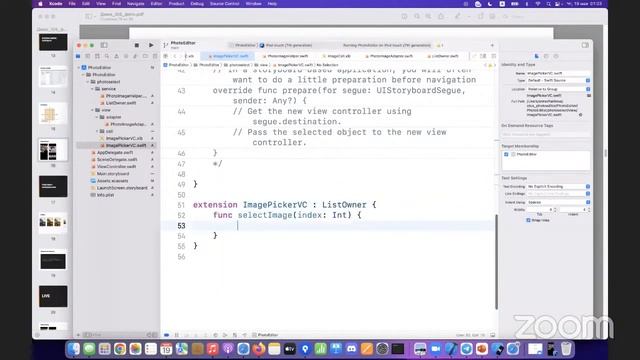Collapse the view group

pos(92,110)
